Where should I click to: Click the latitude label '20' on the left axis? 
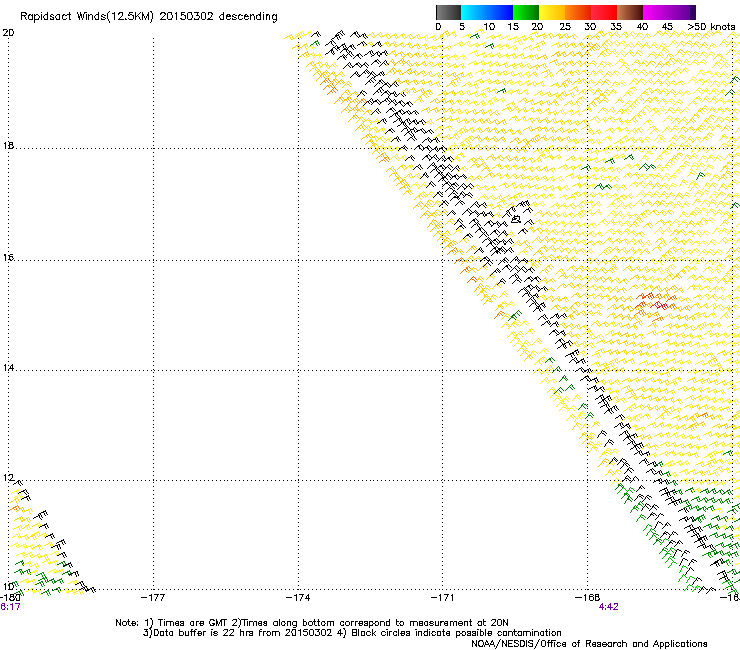point(8,33)
